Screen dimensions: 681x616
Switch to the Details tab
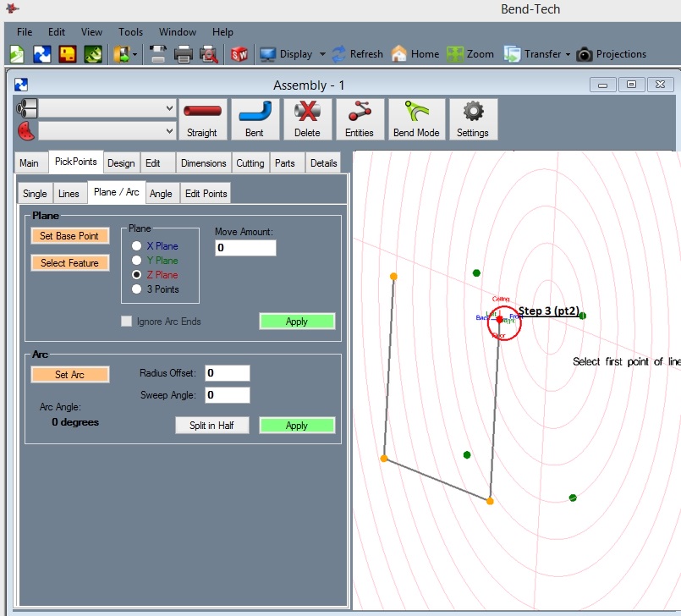(x=323, y=163)
